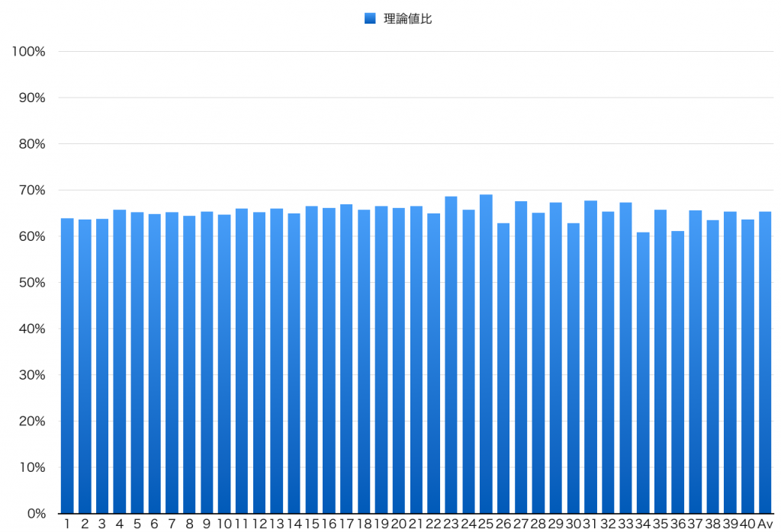This screenshot has width=781, height=532.
Task: Select the bar above label 34
Action: click(x=643, y=373)
